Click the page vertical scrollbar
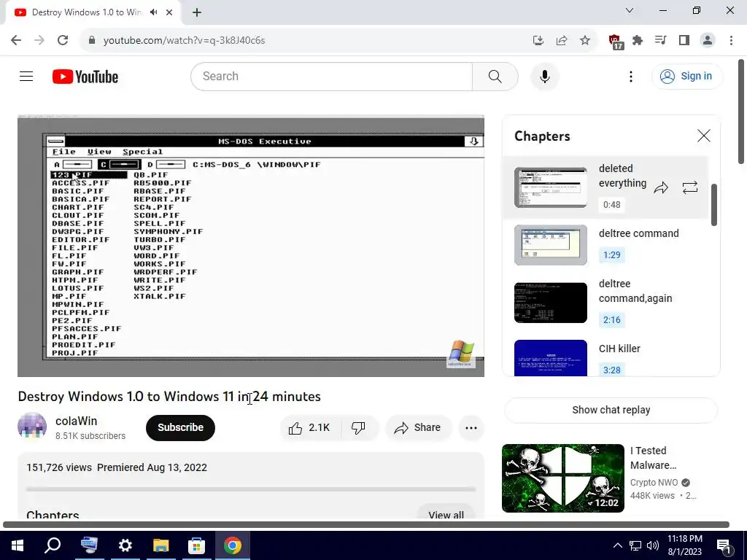The height and width of the screenshot is (560, 747). [741, 112]
